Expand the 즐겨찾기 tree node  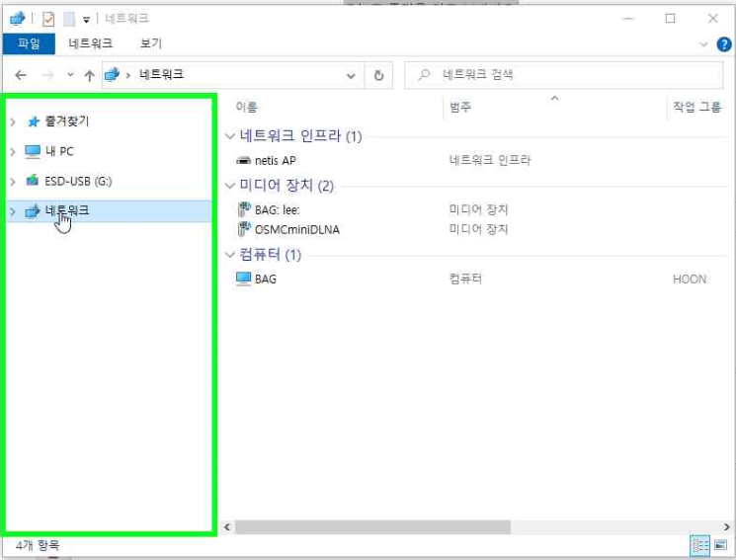coord(13,122)
